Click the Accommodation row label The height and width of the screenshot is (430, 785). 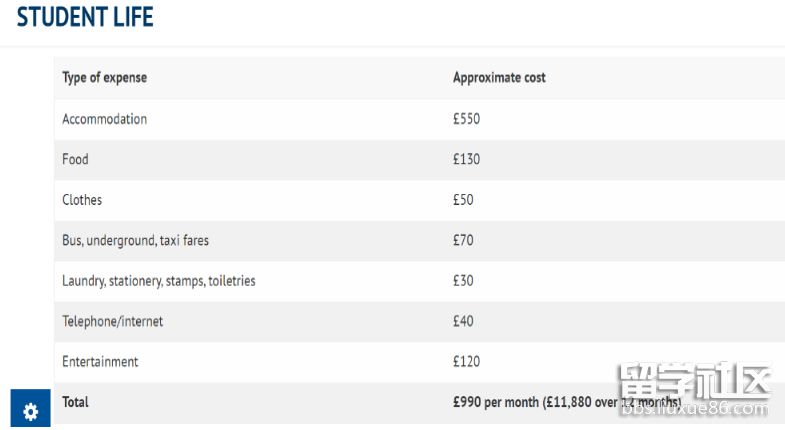(x=104, y=119)
